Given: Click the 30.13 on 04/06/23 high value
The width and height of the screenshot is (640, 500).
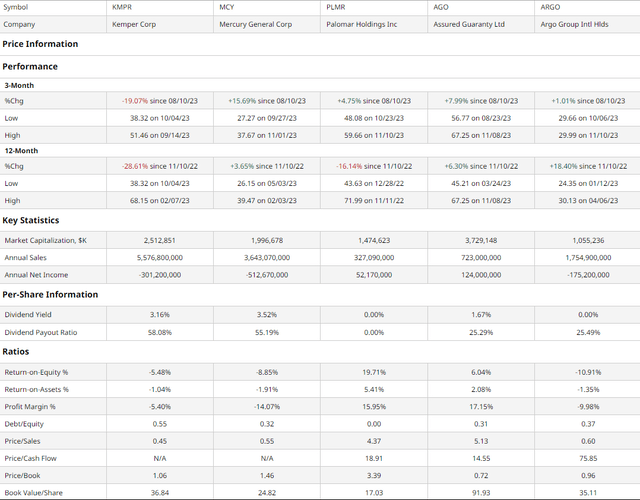Looking at the screenshot, I should pos(588,201).
